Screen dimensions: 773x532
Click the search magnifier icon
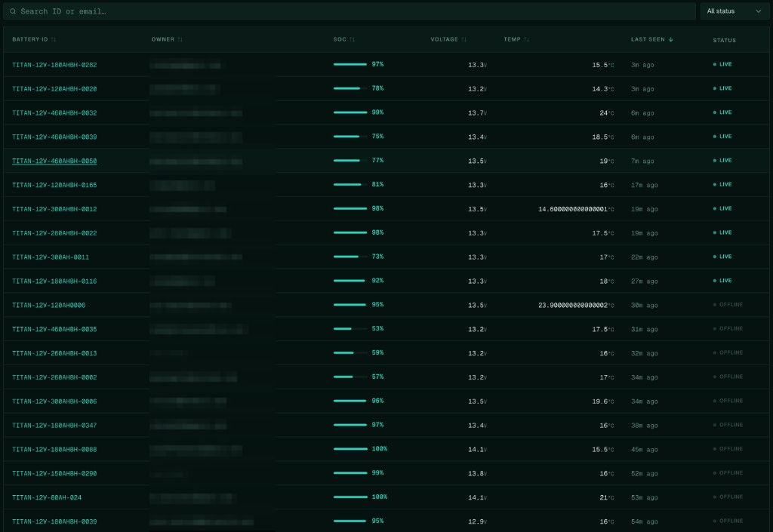point(13,11)
